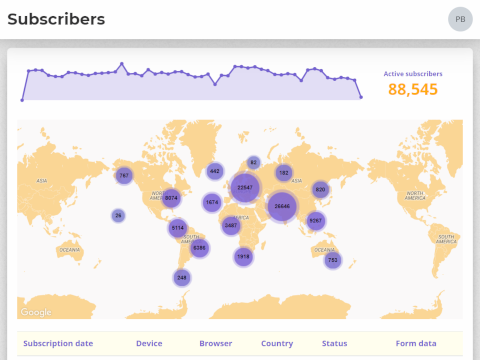Sort by Subscription date column header
The width and height of the screenshot is (480, 360).
coord(58,343)
